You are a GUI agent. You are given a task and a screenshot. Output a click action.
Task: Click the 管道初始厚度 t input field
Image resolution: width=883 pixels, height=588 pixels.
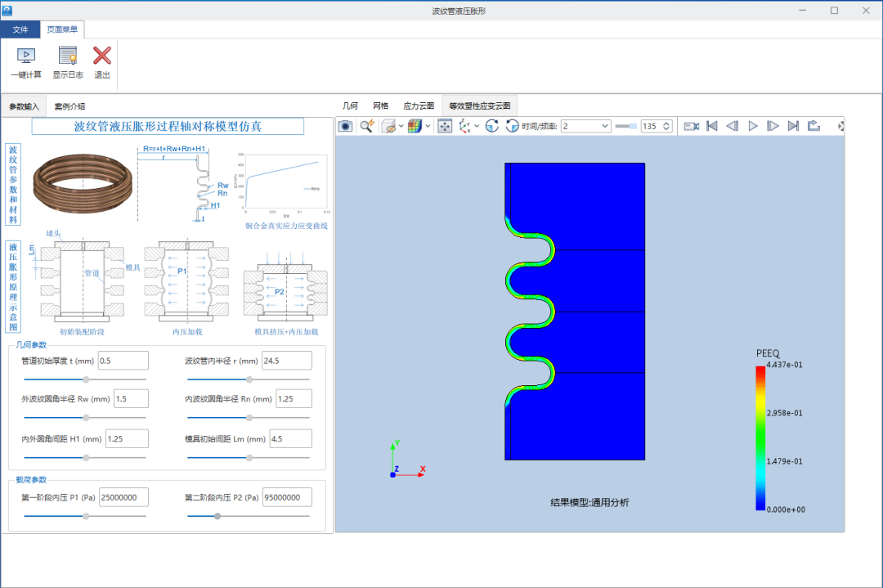coord(123,361)
